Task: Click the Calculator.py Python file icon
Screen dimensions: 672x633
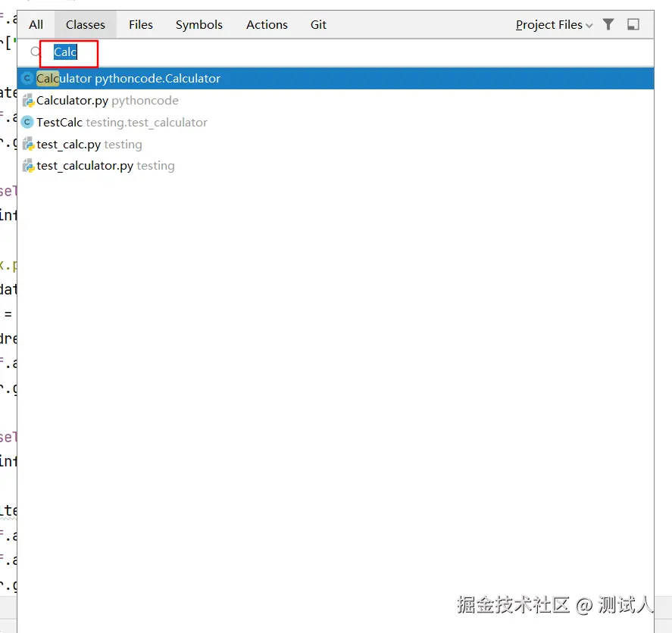Action: click(28, 101)
